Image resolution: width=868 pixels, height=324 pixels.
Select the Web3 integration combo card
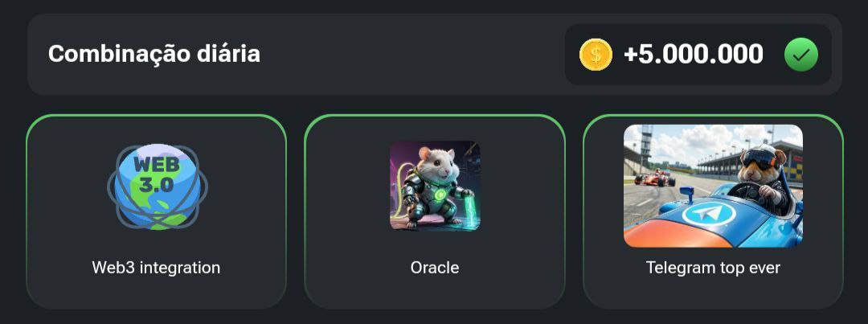[x=156, y=211]
